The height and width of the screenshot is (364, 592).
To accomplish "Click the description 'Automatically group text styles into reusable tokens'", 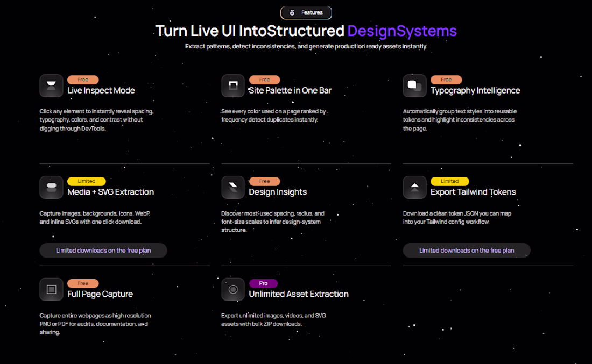I will click(460, 120).
